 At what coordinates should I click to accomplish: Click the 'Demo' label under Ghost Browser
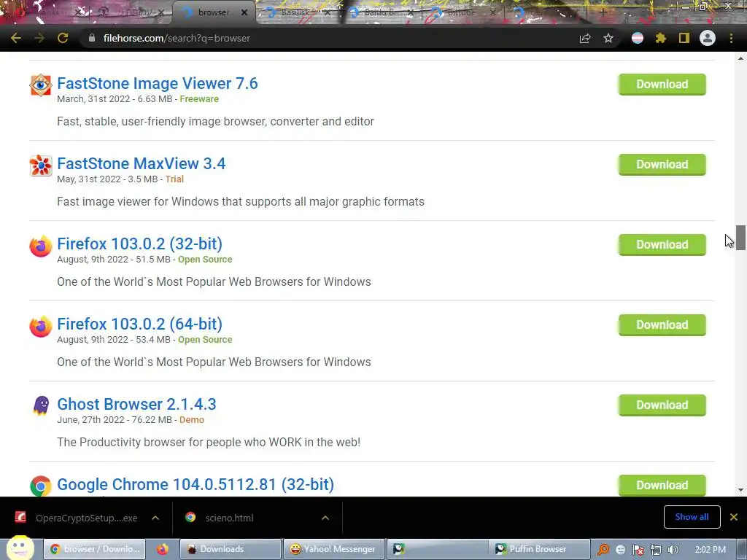[x=192, y=419]
